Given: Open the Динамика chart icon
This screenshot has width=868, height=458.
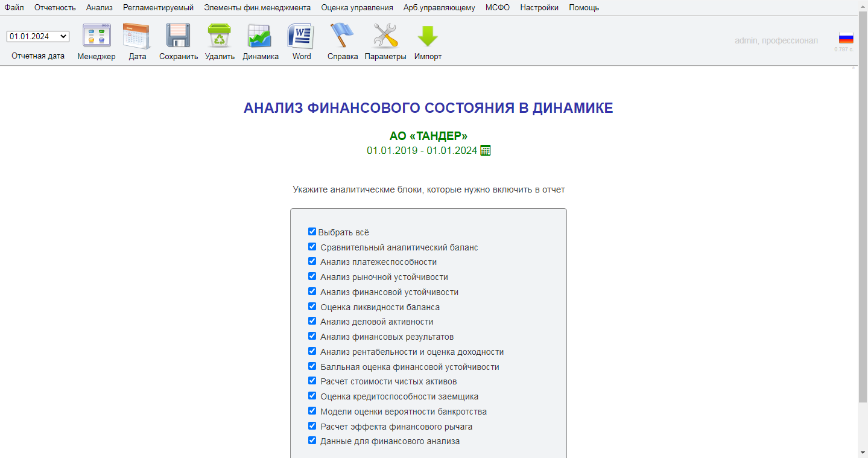Looking at the screenshot, I should [261, 36].
